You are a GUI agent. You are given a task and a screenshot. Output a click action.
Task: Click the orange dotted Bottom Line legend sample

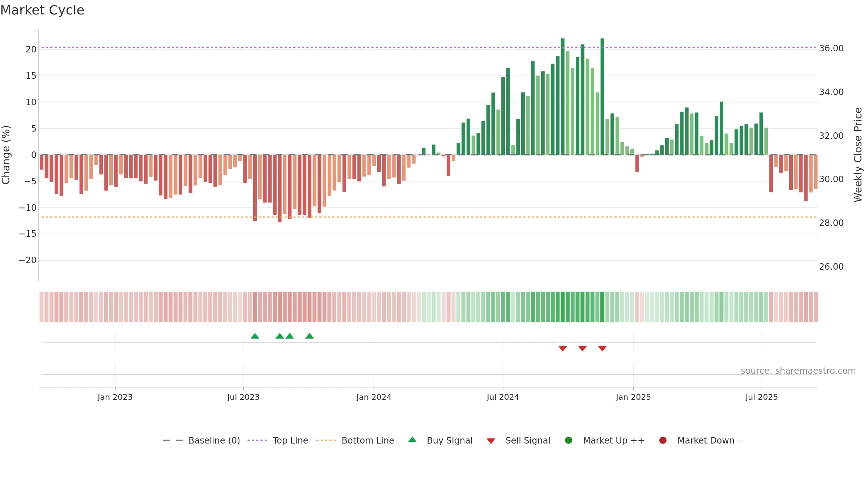(x=326, y=440)
